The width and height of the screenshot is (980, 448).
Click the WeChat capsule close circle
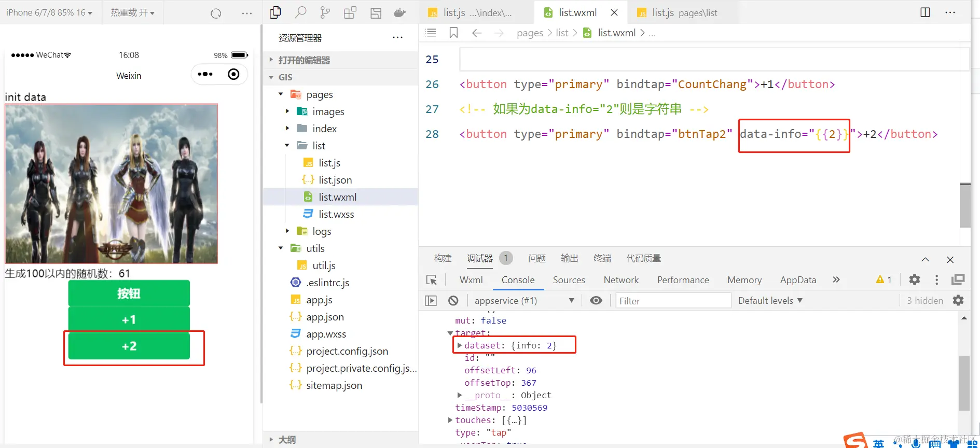234,74
